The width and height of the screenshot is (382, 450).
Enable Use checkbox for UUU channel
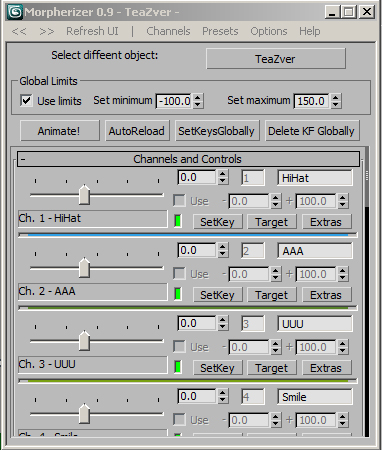(179, 347)
